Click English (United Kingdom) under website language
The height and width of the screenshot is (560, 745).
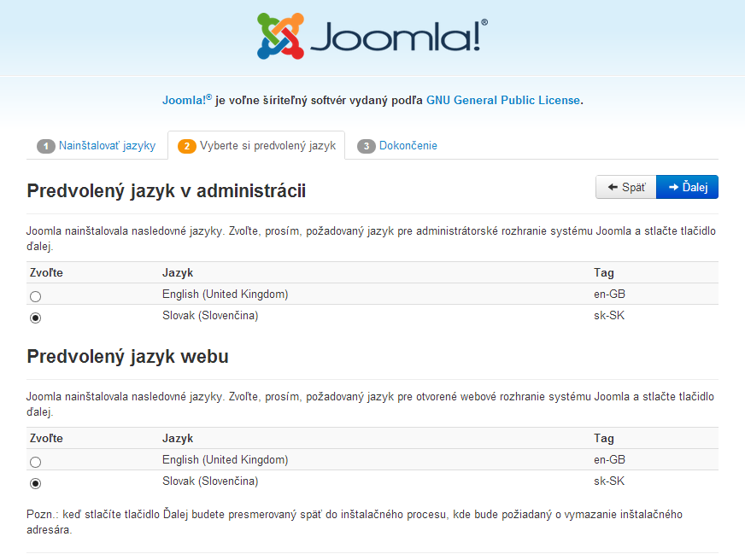pyautogui.click(x=226, y=460)
